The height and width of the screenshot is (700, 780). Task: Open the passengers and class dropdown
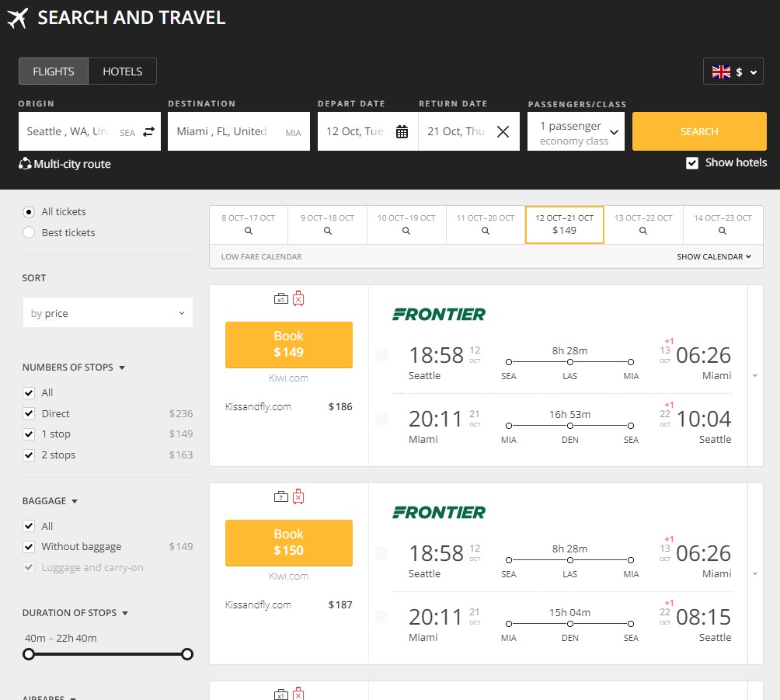click(576, 132)
